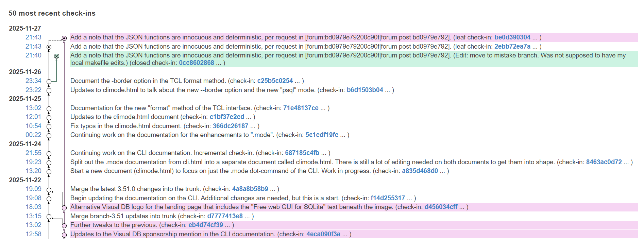Viewport: 644px width, 239px height.
Task: Click the 21:55 timestamp link
Action: (33, 153)
